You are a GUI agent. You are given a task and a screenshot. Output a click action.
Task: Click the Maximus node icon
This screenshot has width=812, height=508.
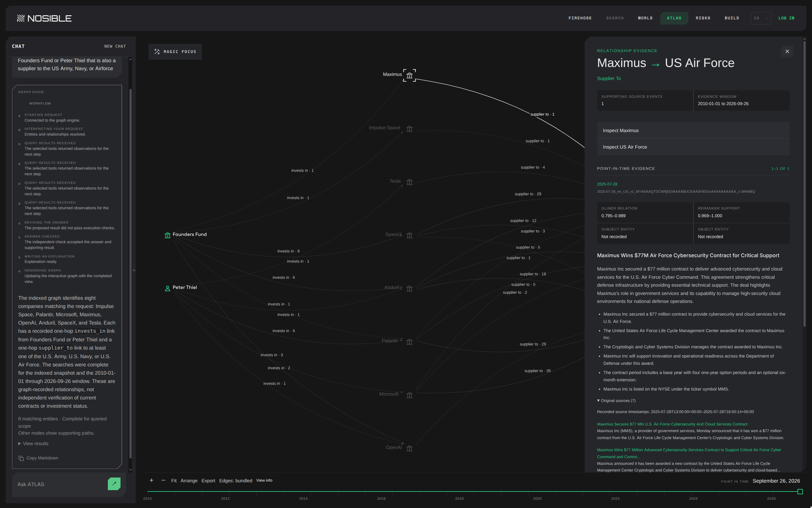tap(409, 75)
